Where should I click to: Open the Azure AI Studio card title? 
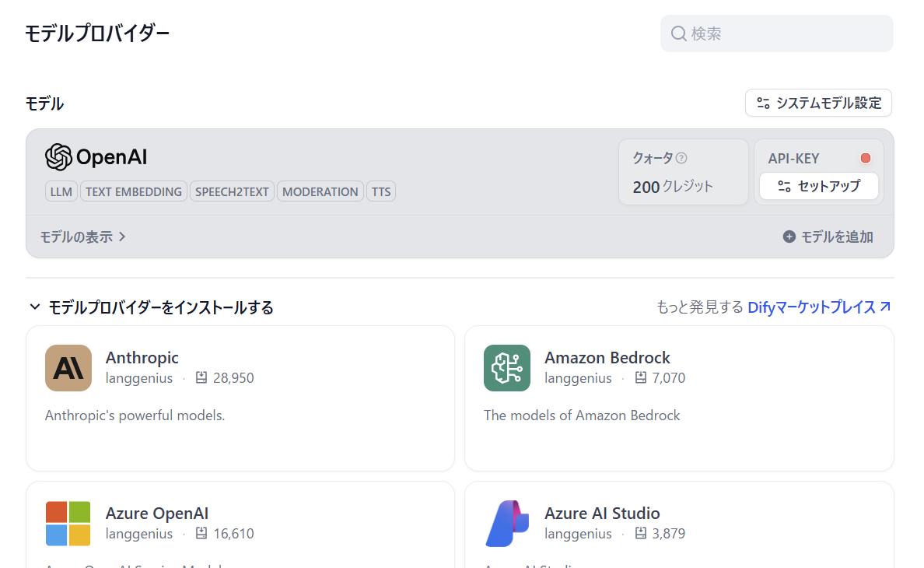pyautogui.click(x=602, y=514)
